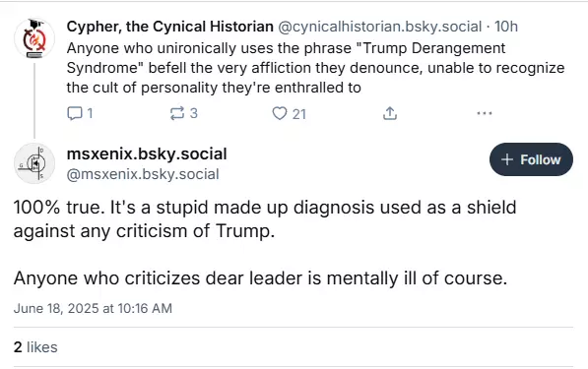Click the @msxenix.bsky.social handle
Viewport: 588px width, 369px height.
(143, 174)
